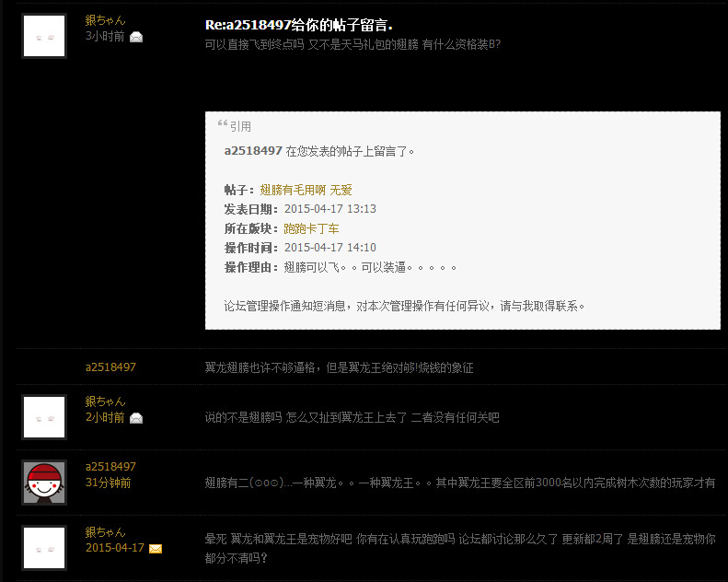Click reply text 翼龙翅膀也许不够逼格
Screen dimensions: 728x582
point(260,367)
